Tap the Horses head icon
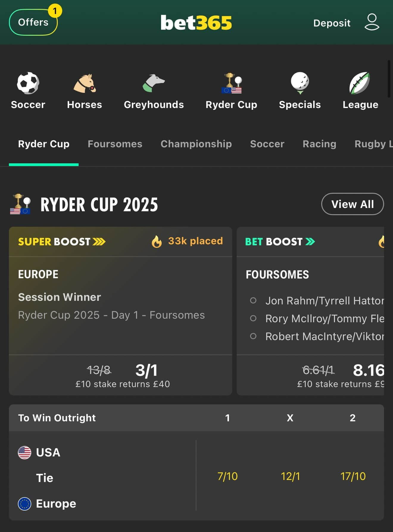The height and width of the screenshot is (532, 393). [x=85, y=83]
